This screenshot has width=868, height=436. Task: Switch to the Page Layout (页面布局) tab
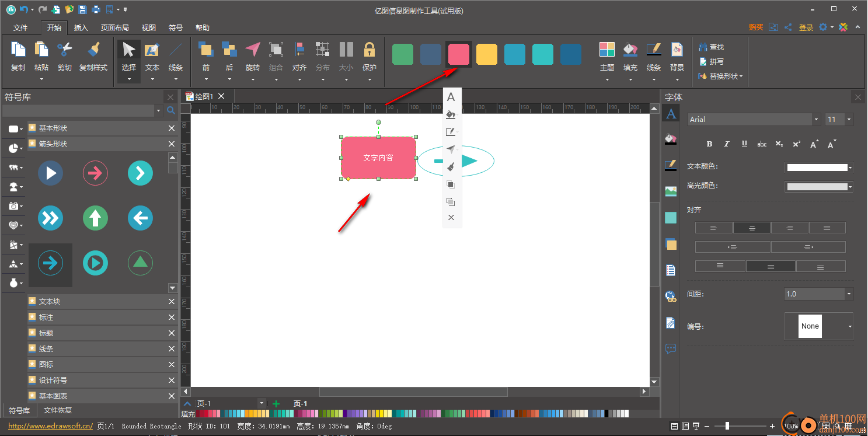click(115, 28)
